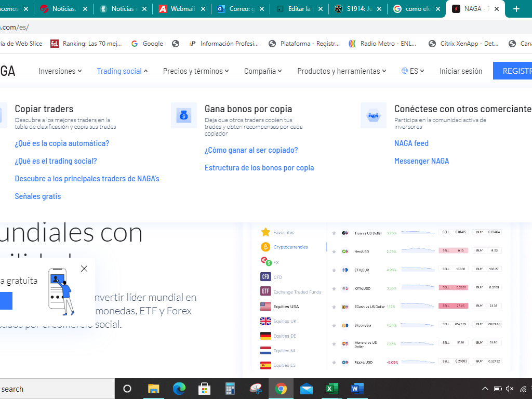The image size is (532, 399).
Task: Click the Cortana circle icon in taskbar
Action: (127, 389)
